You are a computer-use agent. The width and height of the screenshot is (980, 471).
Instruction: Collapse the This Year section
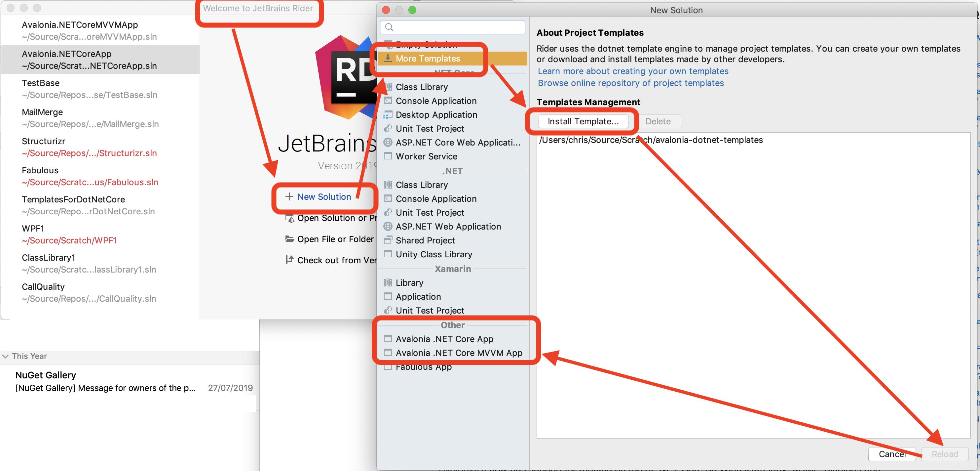tap(5, 356)
